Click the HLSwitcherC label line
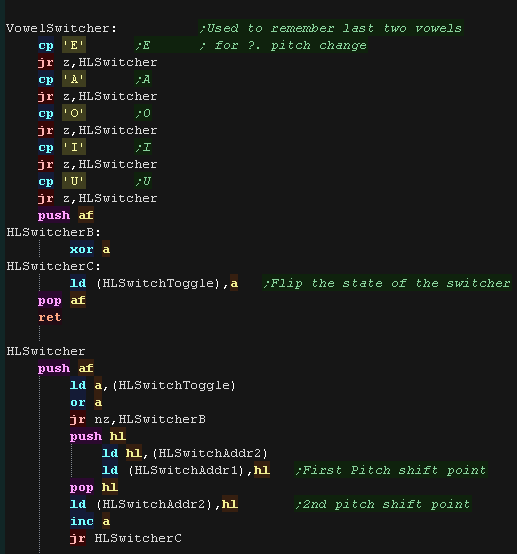 pyautogui.click(x=54, y=266)
